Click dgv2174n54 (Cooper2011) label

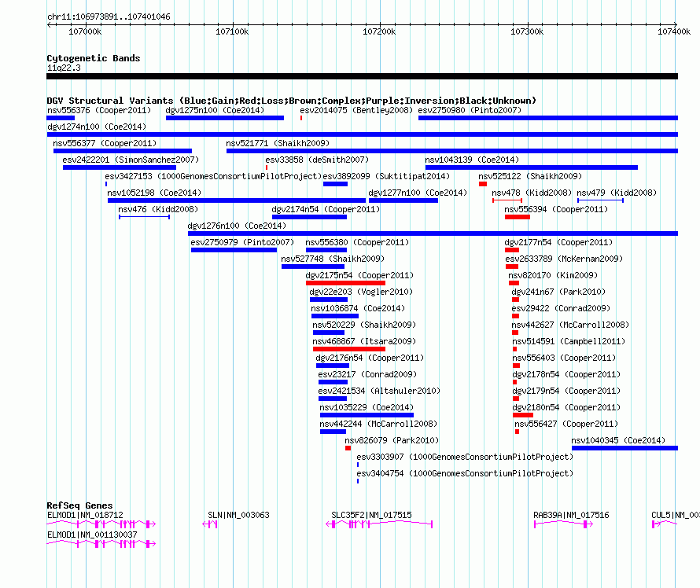(326, 209)
